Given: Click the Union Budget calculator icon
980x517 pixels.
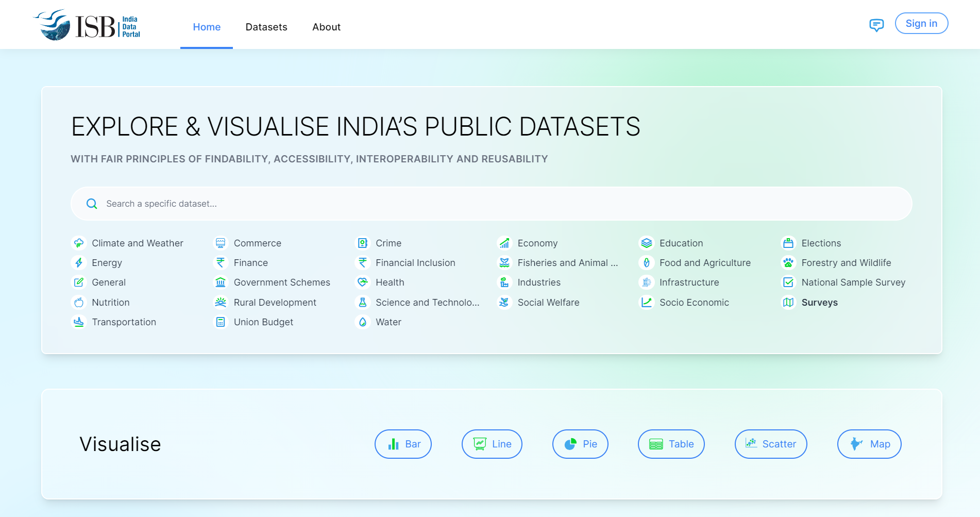Looking at the screenshot, I should pyautogui.click(x=221, y=322).
